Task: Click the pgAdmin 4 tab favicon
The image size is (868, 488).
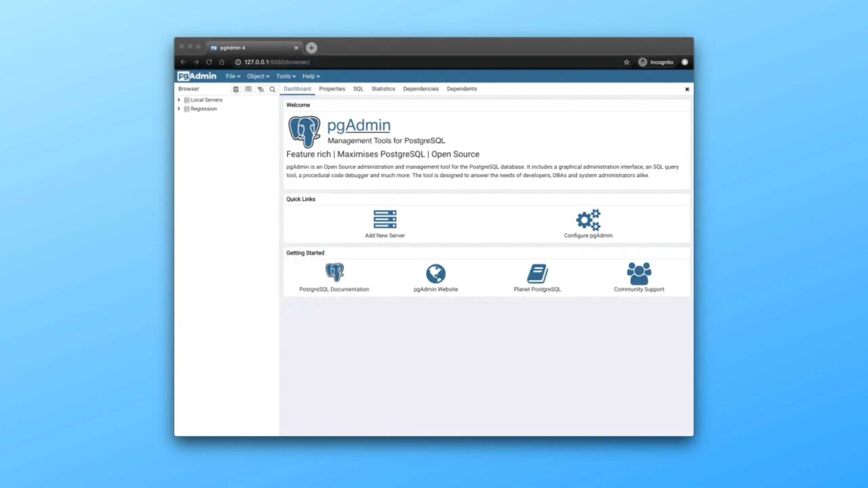Action: click(214, 48)
